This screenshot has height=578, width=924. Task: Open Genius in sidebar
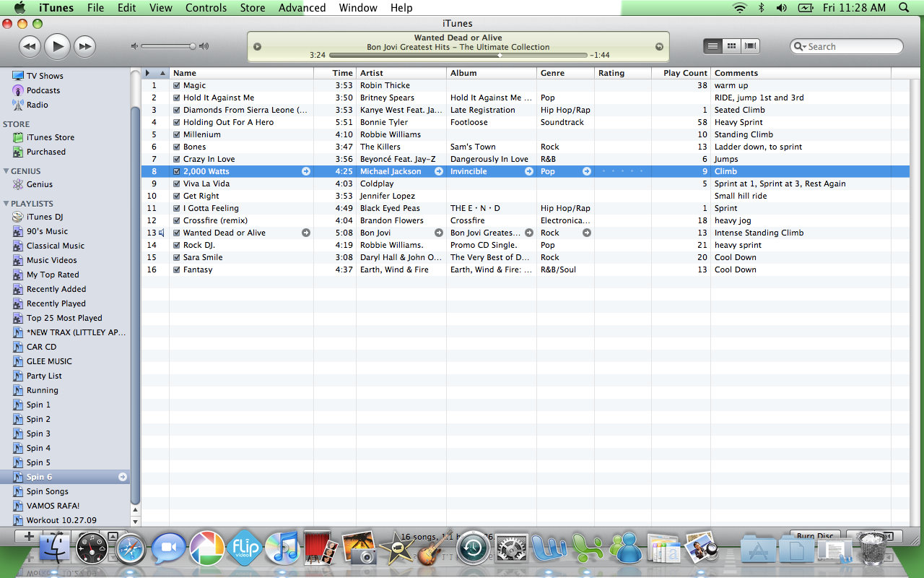[40, 184]
